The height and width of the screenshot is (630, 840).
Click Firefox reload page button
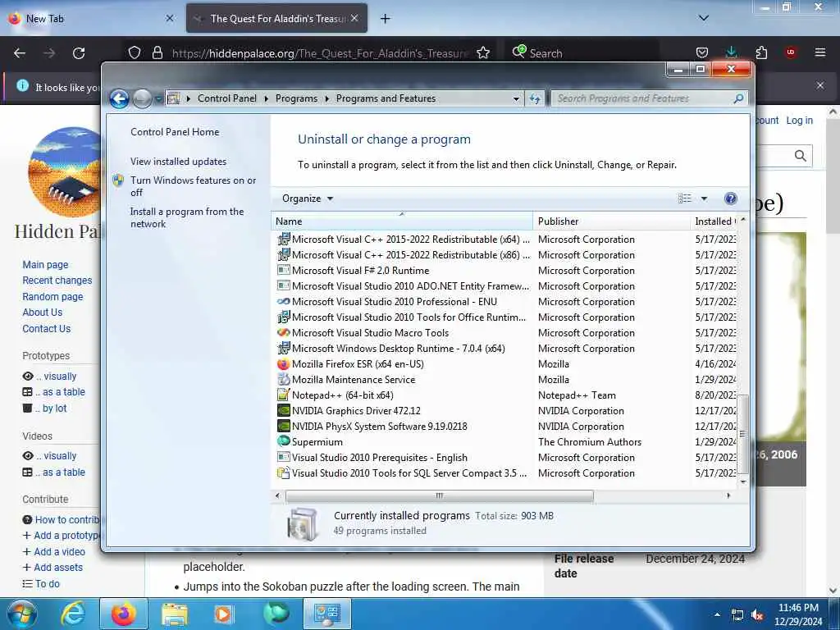coord(79,53)
